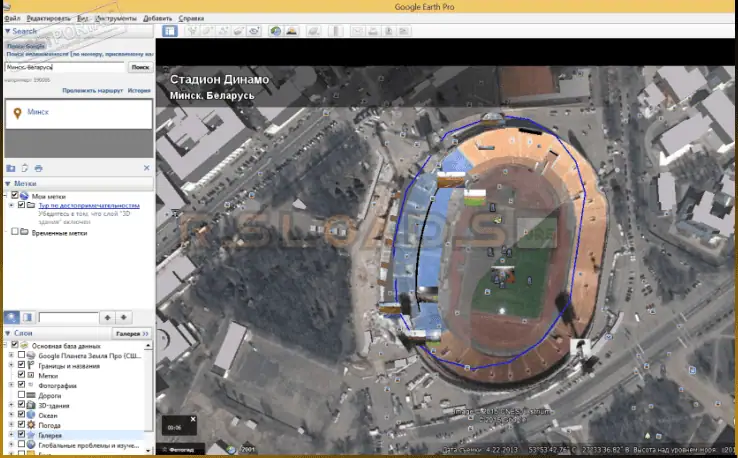Viewport: 738px width, 458px height.
Task: Click the Record a Tour toolbar icon
Action: [254, 31]
